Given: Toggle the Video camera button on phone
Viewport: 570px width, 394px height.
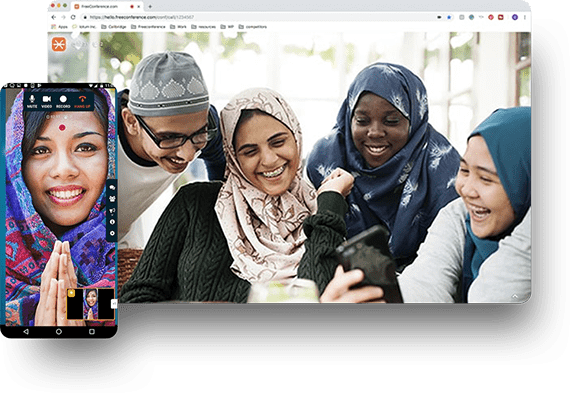Looking at the screenshot, I should [x=47, y=101].
